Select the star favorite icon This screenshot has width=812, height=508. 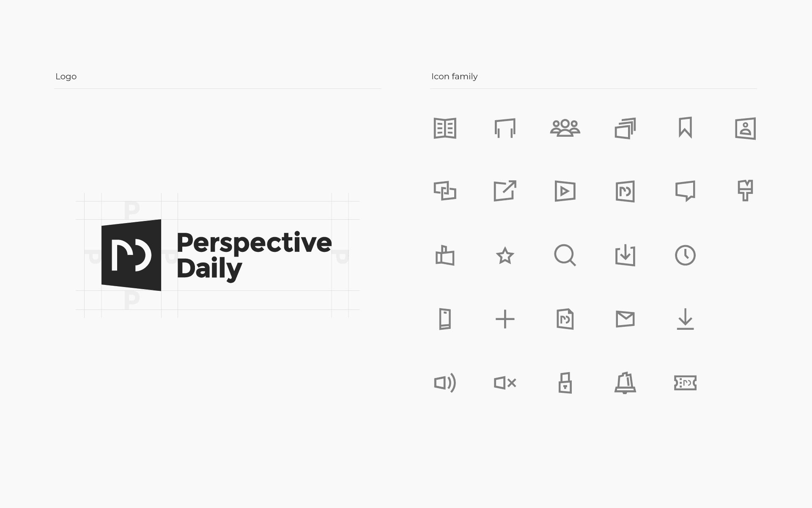point(505,256)
